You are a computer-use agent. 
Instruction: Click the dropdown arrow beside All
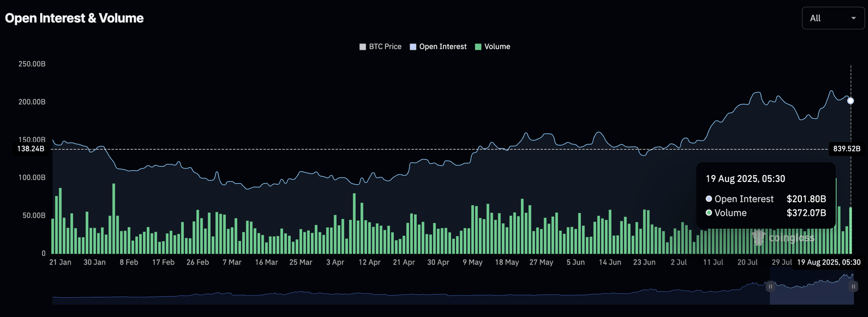pos(853,18)
